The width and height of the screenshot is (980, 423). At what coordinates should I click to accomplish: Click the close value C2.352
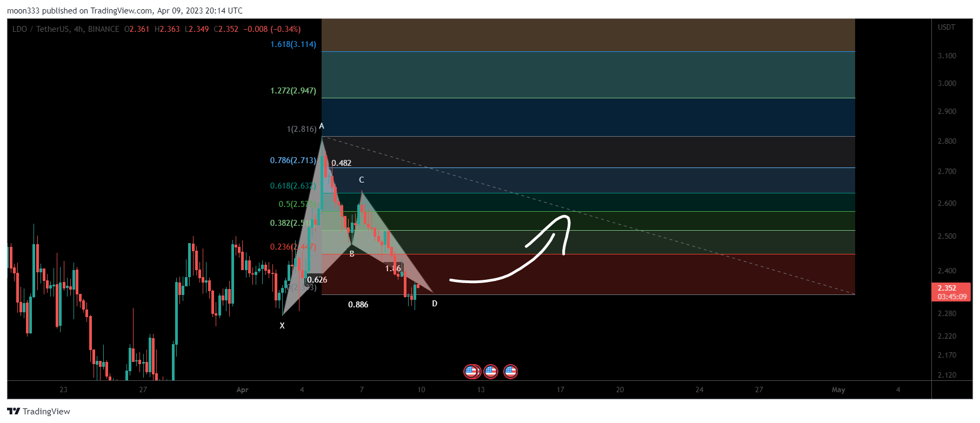tap(226, 29)
